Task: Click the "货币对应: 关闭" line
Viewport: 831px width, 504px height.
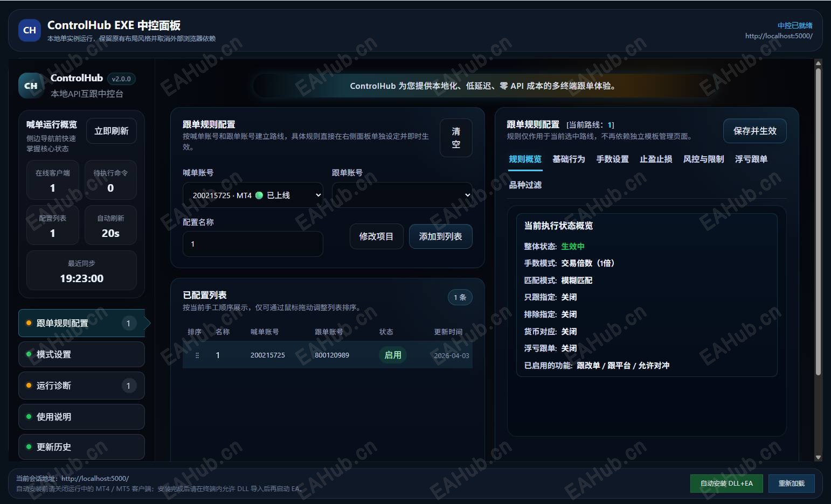Action: (550, 332)
